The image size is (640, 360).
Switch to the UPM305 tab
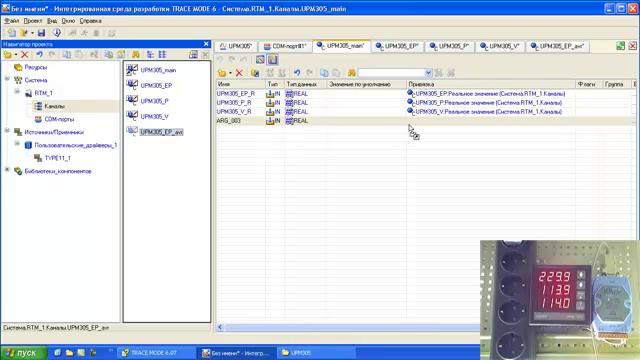[236, 46]
